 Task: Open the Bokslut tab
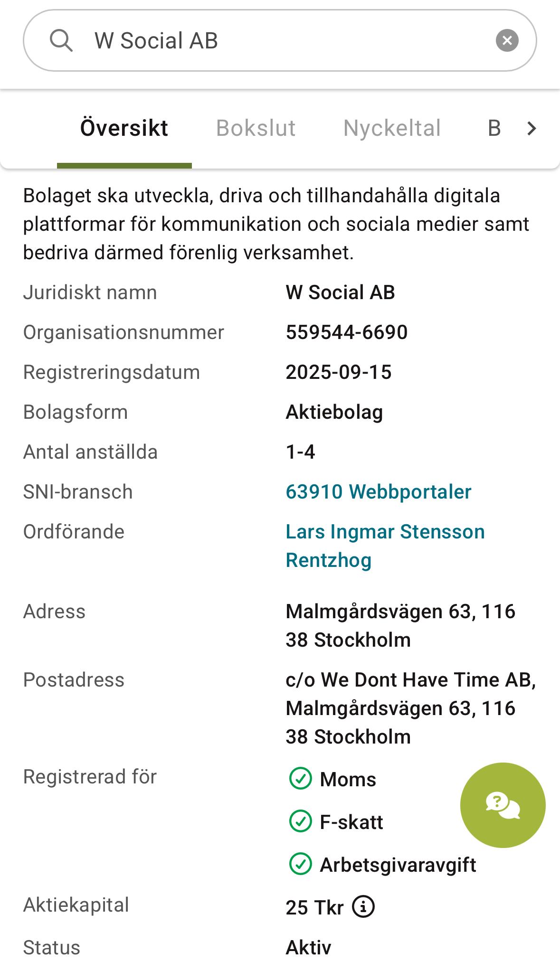256,128
